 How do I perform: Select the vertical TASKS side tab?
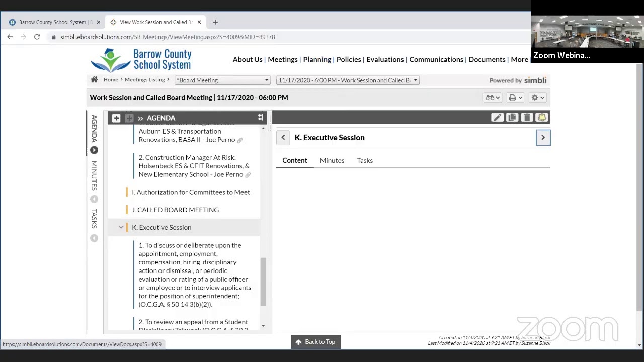point(94,219)
